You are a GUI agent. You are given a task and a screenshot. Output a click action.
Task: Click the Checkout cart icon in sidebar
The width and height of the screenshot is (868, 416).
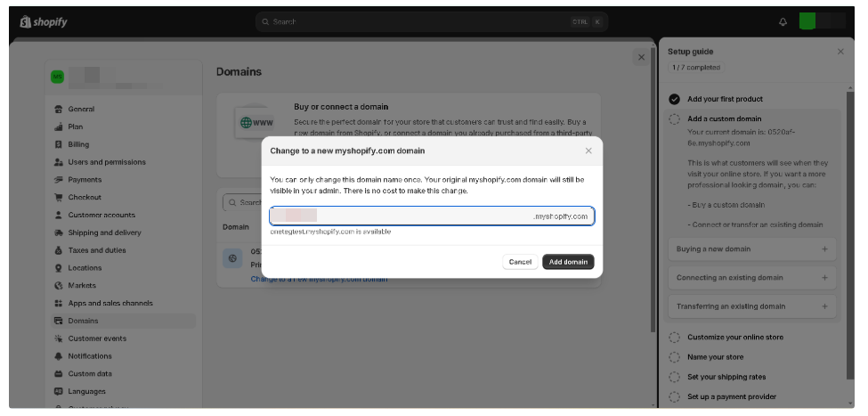coord(58,198)
